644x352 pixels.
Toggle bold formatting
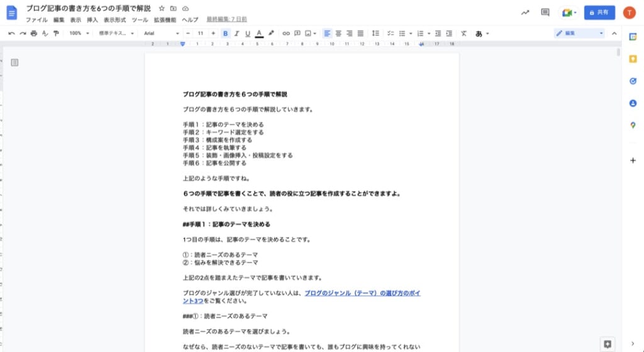225,33
